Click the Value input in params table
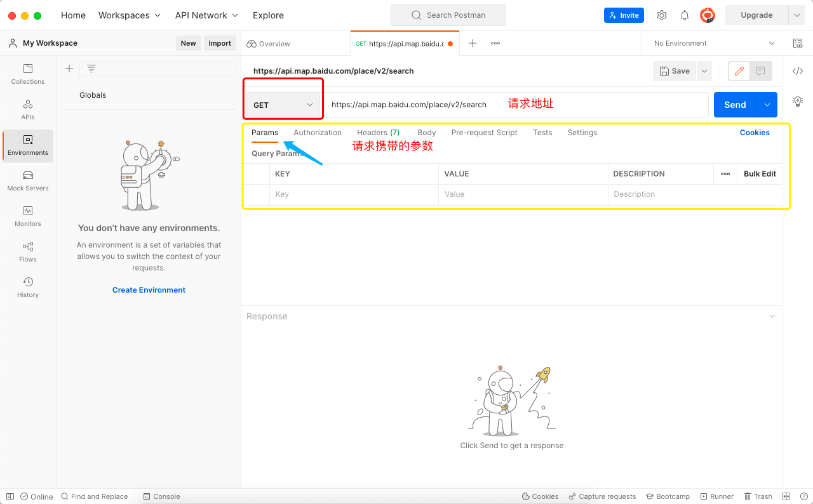Image resolution: width=813 pixels, height=504 pixels. pos(523,194)
